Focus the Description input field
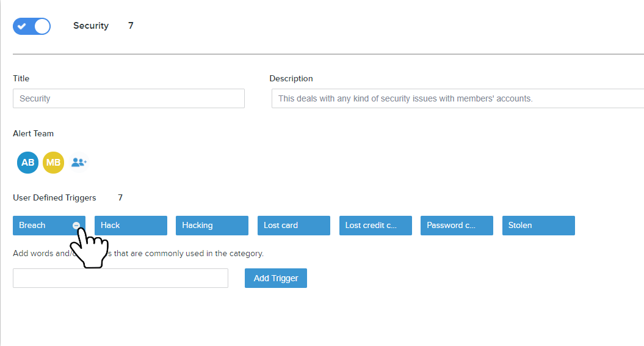The height and width of the screenshot is (346, 644). (x=458, y=98)
